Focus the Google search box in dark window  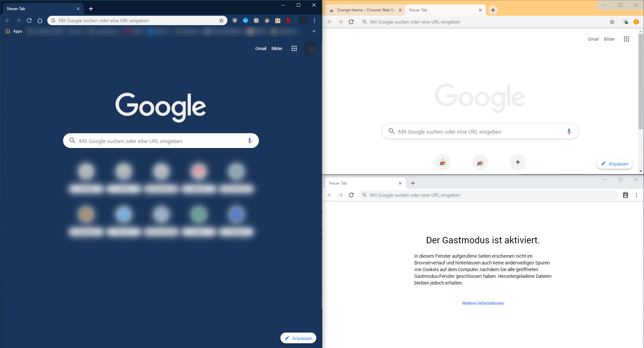(x=161, y=141)
